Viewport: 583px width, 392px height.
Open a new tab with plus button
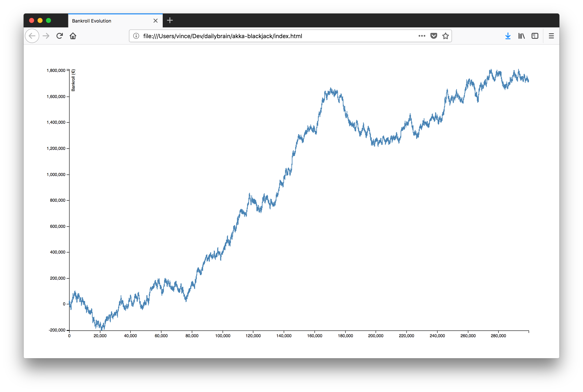pyautogui.click(x=170, y=20)
